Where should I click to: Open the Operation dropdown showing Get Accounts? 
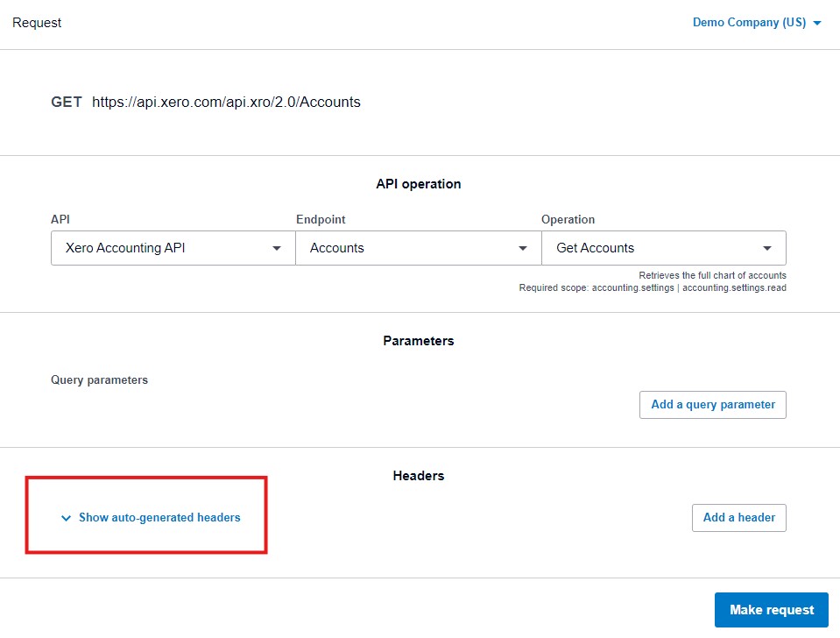point(664,248)
